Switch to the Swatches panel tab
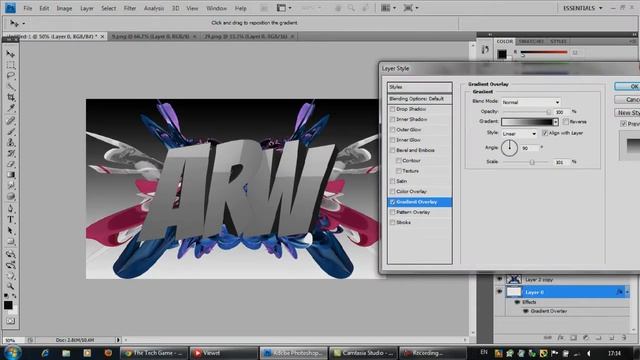The image size is (640, 360). click(x=531, y=41)
